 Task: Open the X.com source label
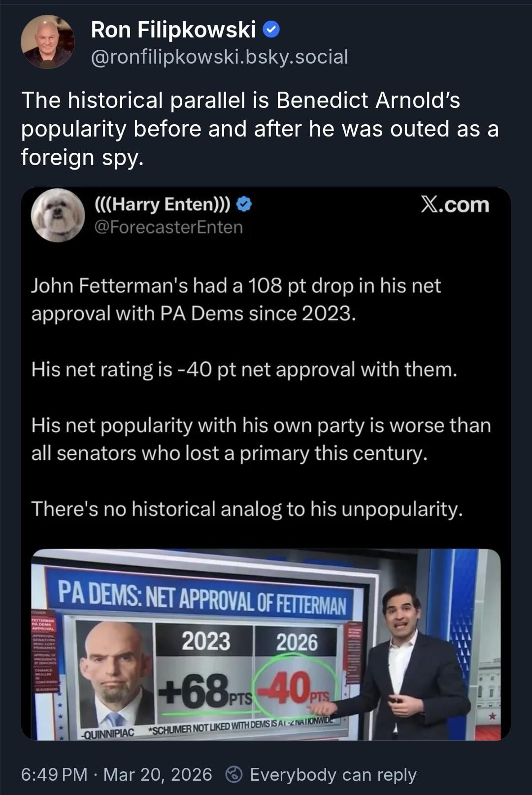tap(455, 205)
